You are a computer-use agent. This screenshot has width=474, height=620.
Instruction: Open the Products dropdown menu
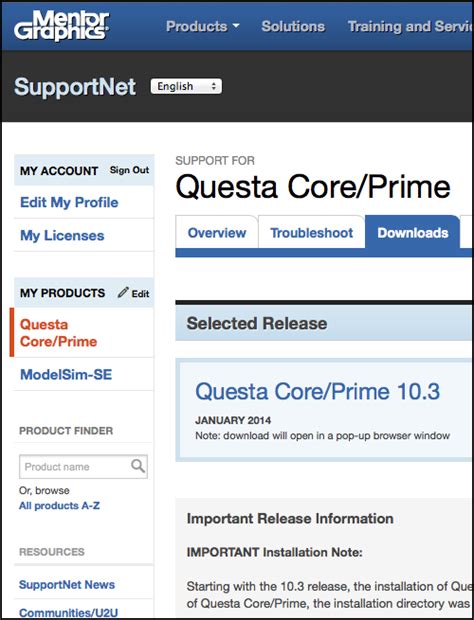point(202,26)
